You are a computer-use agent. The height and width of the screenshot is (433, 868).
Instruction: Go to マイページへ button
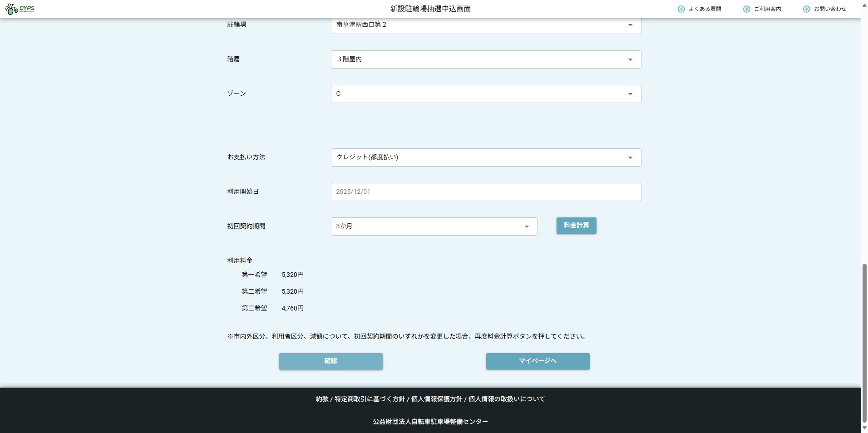point(538,361)
